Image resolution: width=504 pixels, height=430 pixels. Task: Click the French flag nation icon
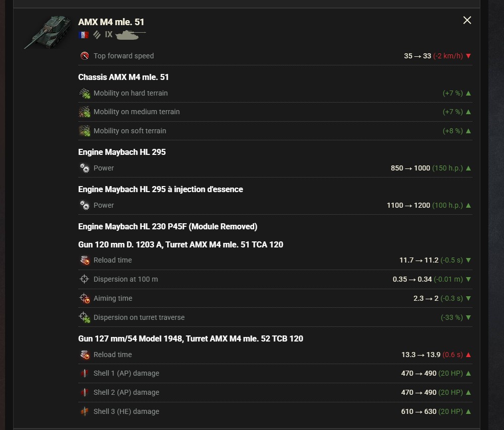[x=84, y=35]
